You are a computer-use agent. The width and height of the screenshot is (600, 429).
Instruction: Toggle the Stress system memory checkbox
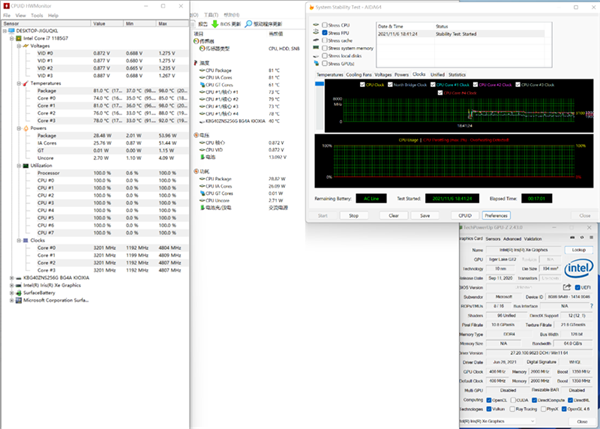(323, 47)
